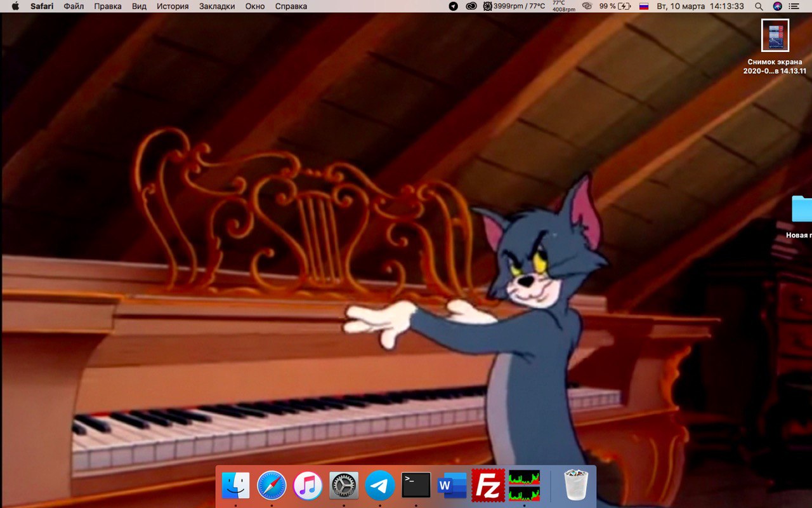Open Microsoft Word from the Dock
Viewport: 812px width, 508px height.
coord(452,486)
